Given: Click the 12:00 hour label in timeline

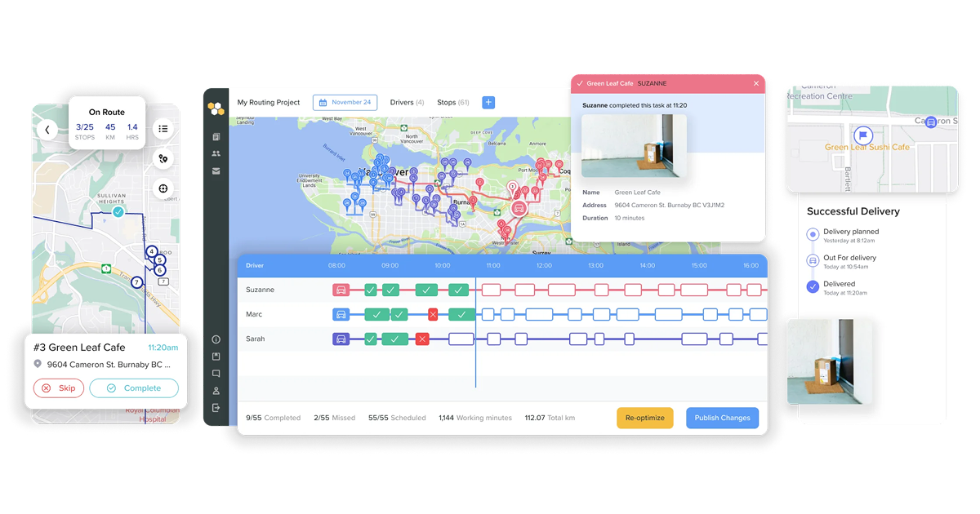Looking at the screenshot, I should click(543, 266).
